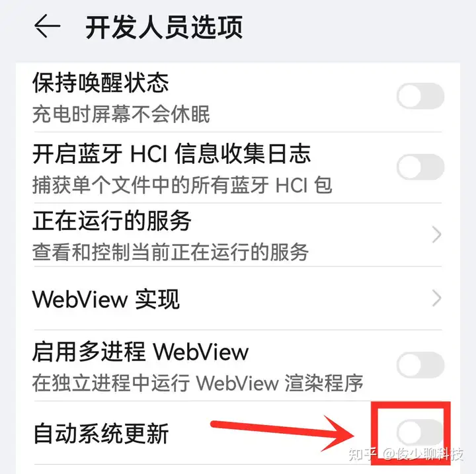Tap the 开发人员选项 page title
This screenshot has width=476, height=474.
164,27
